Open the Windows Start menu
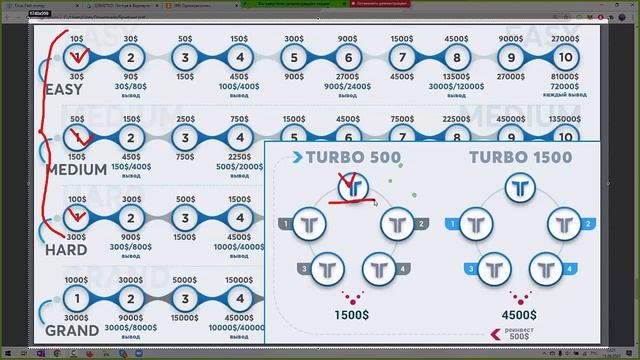 coord(8,353)
